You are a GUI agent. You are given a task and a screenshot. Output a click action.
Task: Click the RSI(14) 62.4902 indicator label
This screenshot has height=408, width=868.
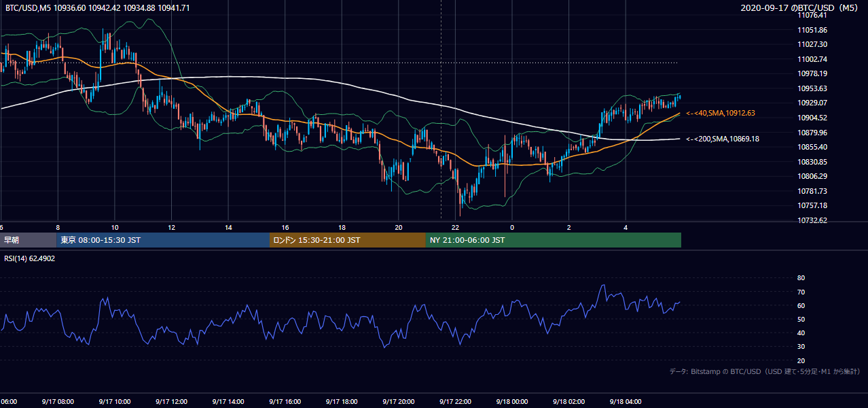point(29,258)
